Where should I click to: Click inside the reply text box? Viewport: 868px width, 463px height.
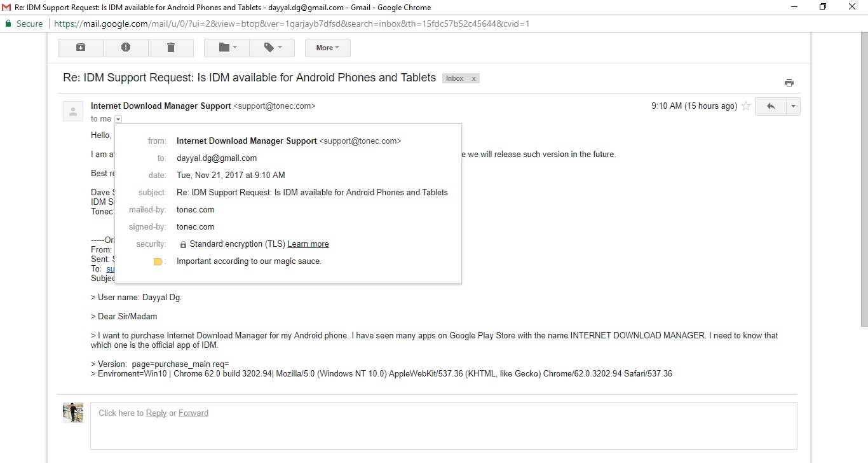(444, 426)
